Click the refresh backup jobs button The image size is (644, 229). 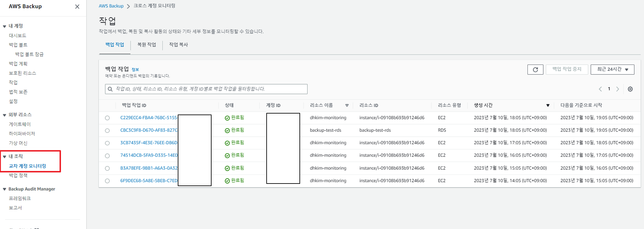pos(535,69)
